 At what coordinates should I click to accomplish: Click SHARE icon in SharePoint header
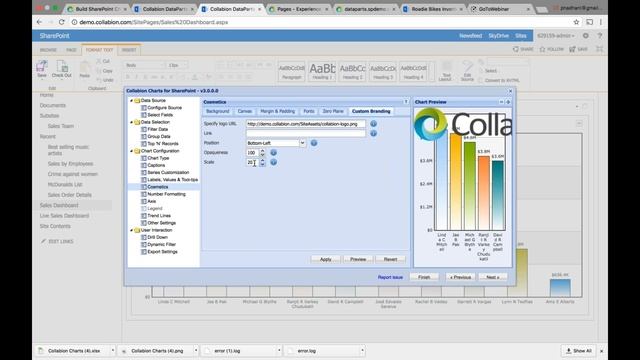click(x=523, y=49)
